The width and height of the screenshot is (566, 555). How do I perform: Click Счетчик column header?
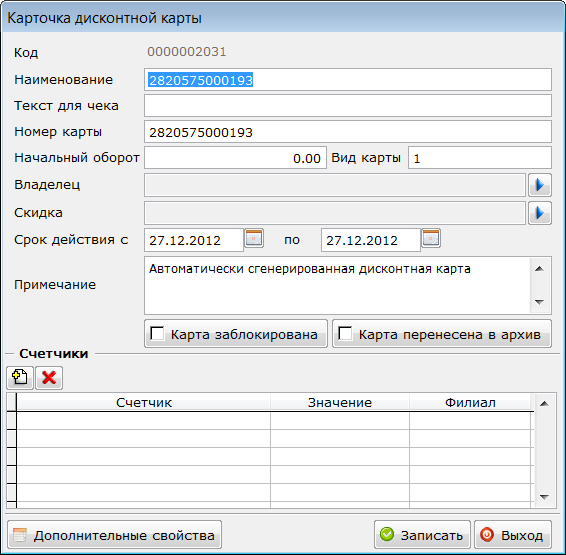click(x=144, y=402)
